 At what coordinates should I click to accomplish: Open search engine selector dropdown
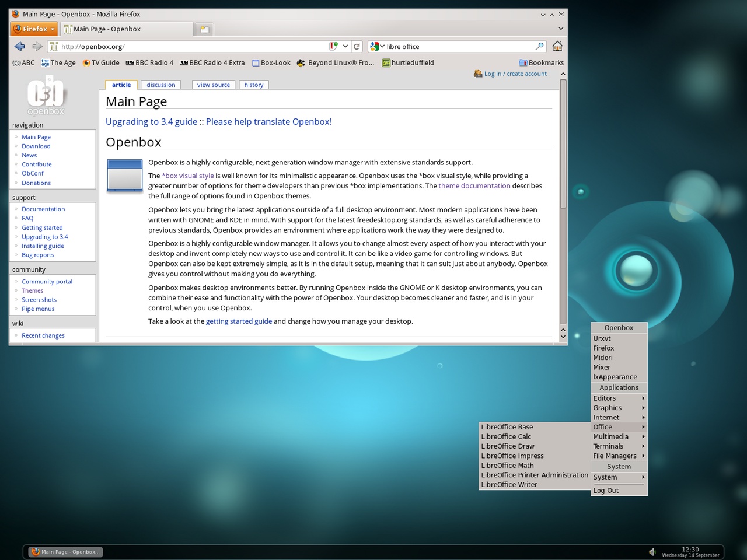click(x=378, y=46)
